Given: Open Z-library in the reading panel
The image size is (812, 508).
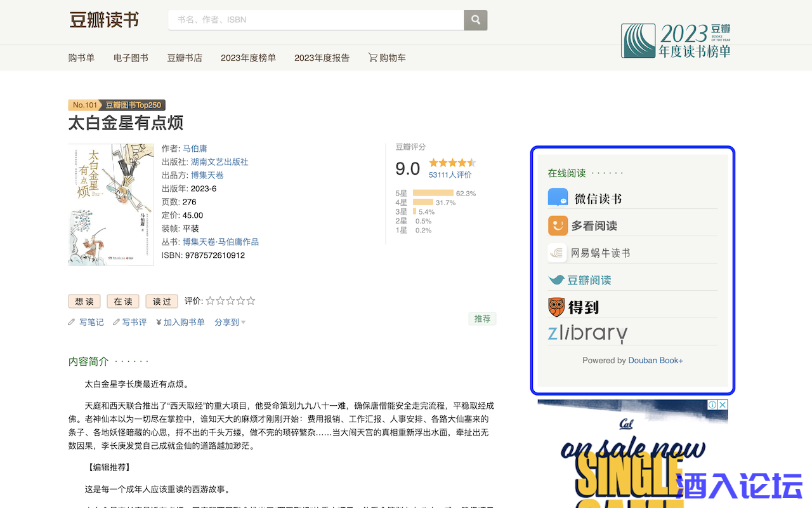Looking at the screenshot, I should 587,332.
